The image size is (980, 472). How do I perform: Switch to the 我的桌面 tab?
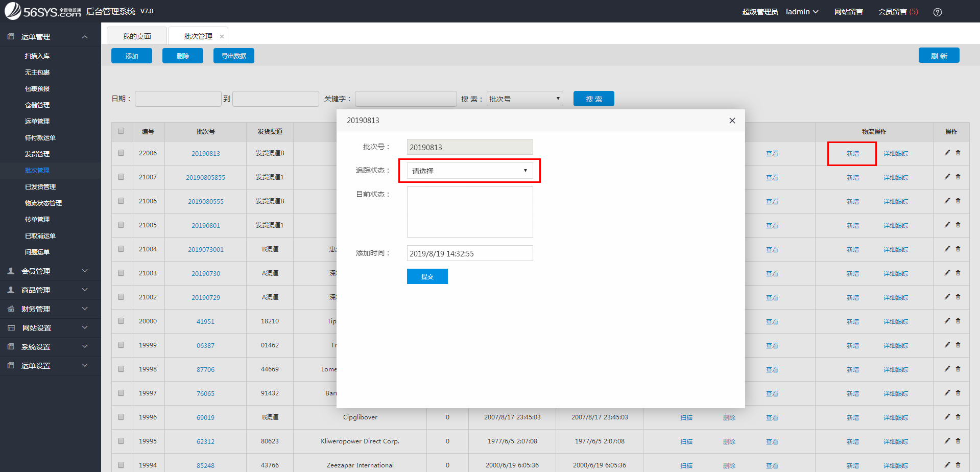(x=136, y=35)
